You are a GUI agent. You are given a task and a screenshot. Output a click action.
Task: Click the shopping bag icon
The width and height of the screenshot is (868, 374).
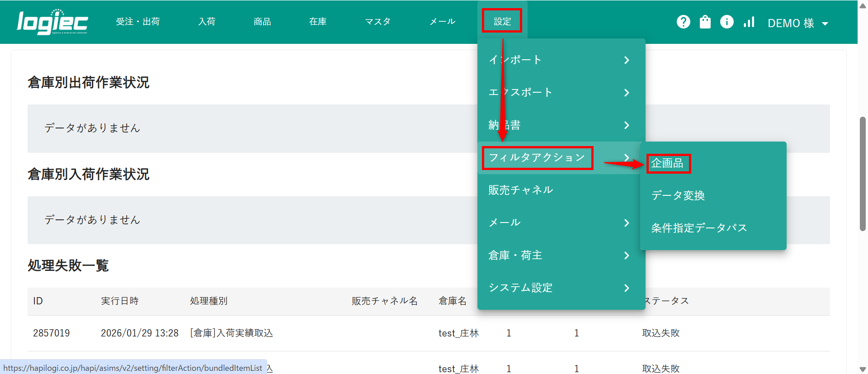coord(705,22)
